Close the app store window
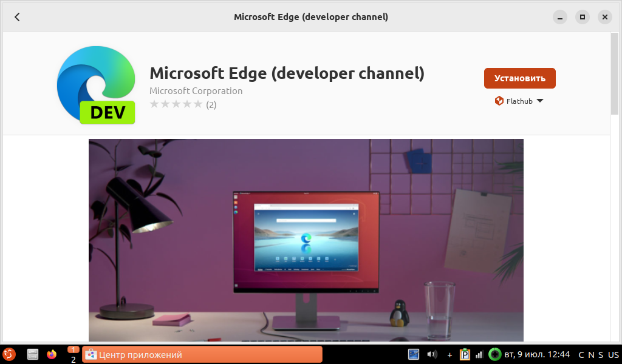Viewport: 622px width, 364px height. [605, 17]
